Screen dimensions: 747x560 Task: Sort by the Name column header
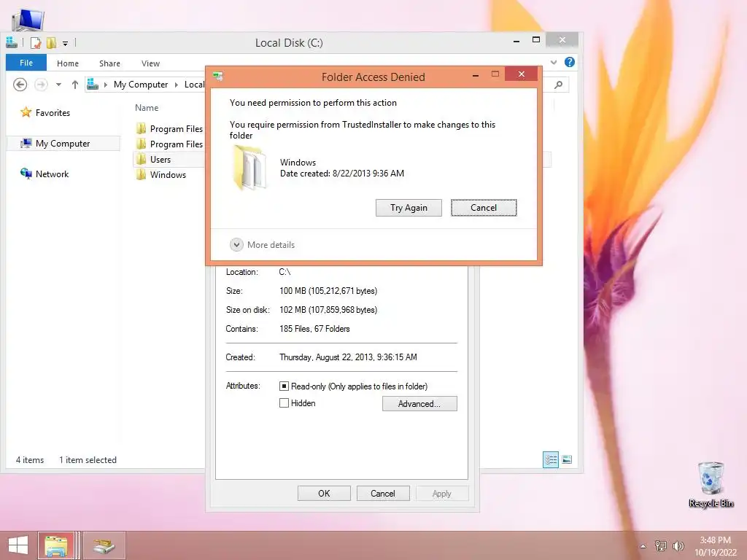point(147,108)
